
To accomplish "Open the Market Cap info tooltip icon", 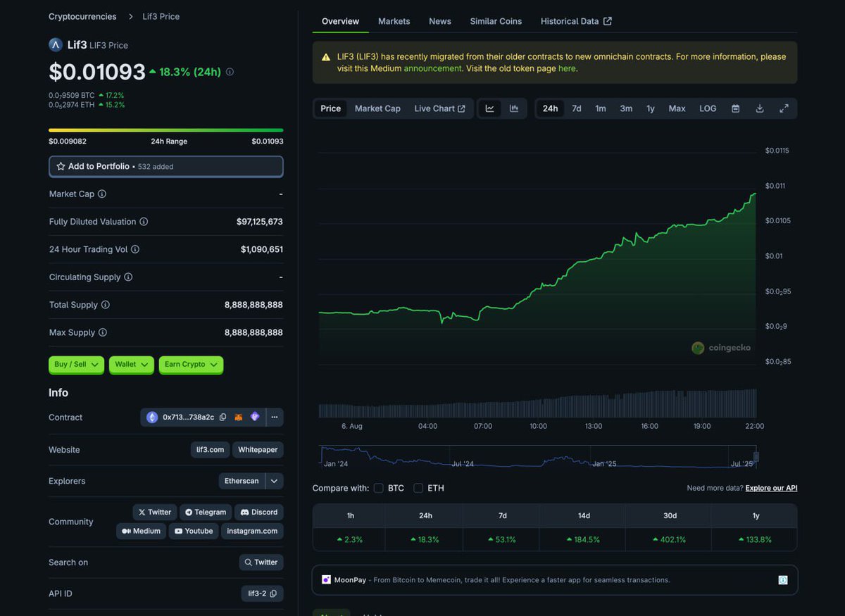I will click(x=102, y=194).
